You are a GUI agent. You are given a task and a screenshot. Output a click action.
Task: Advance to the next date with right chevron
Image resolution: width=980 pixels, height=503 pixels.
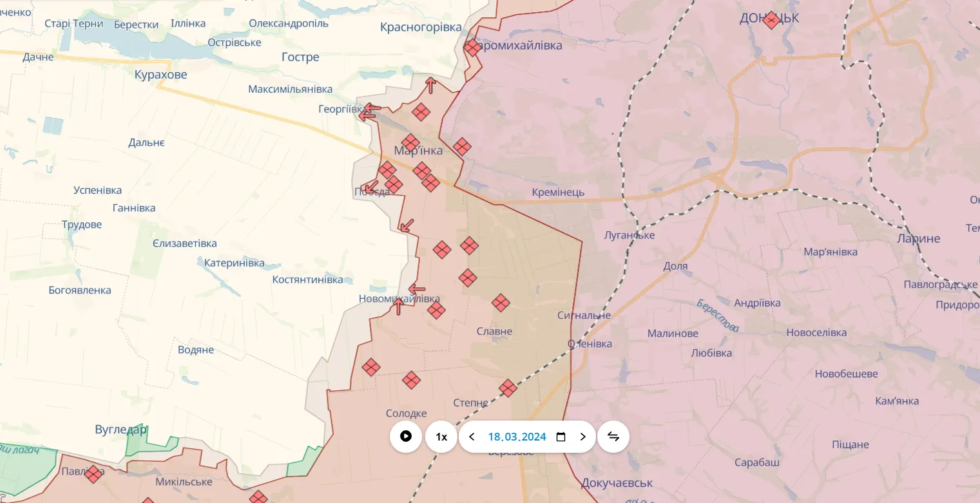tap(582, 437)
